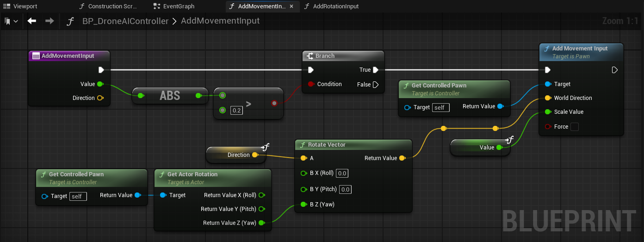
Task: Click the red Condition pin on Branch
Action: tap(310, 84)
